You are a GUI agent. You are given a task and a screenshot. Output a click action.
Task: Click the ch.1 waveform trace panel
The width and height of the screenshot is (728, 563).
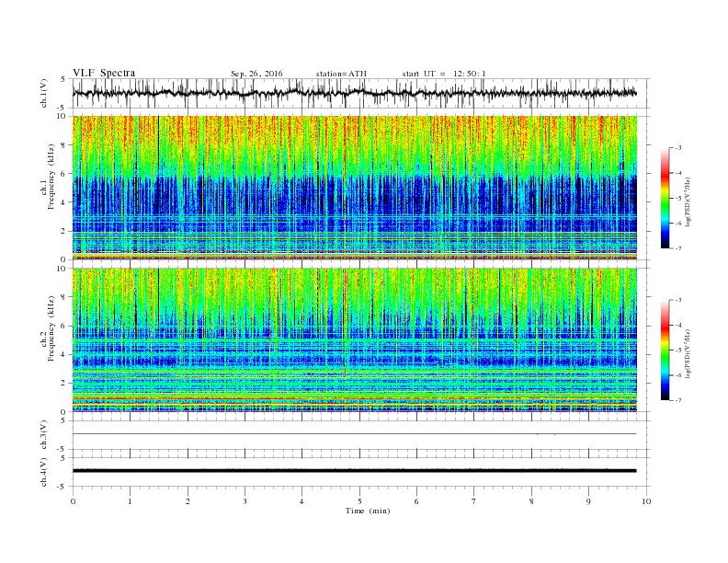pyautogui.click(x=360, y=93)
